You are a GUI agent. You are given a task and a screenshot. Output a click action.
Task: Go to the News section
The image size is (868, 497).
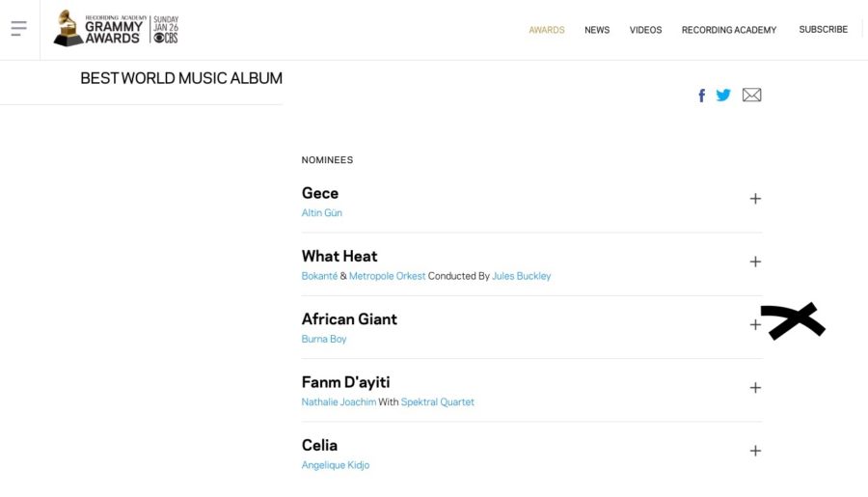(x=597, y=30)
